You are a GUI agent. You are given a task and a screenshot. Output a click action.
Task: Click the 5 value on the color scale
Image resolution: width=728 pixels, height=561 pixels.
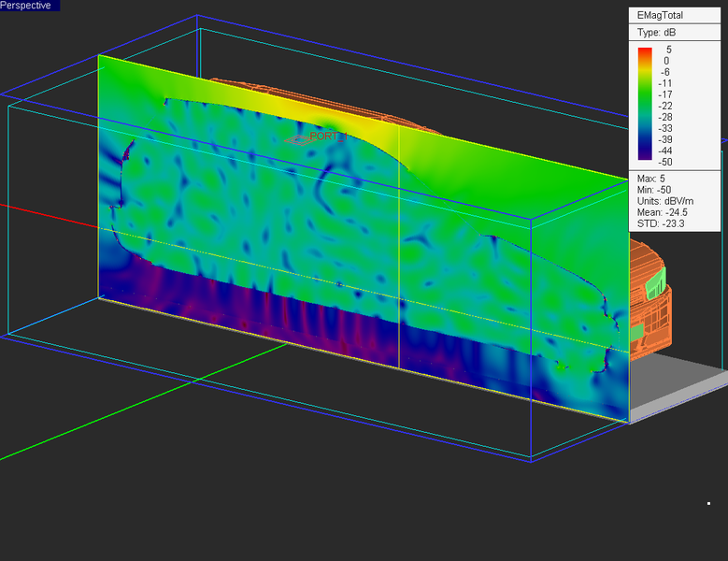pos(668,50)
